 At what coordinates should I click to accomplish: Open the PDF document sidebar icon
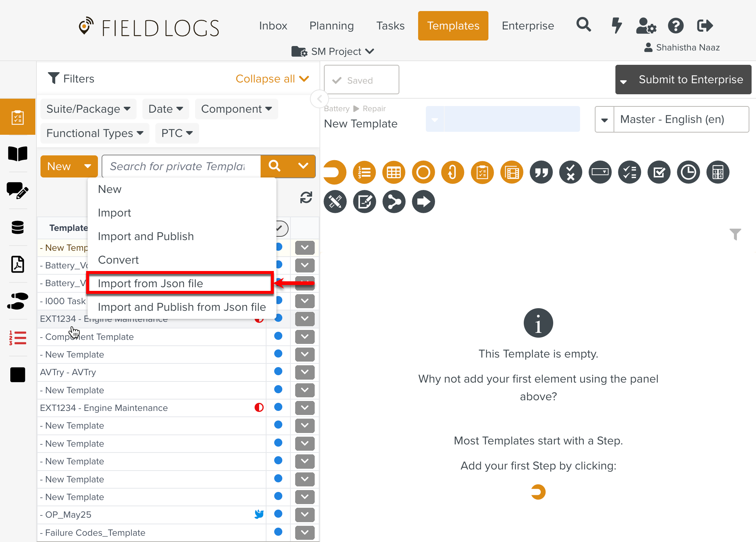(x=18, y=264)
